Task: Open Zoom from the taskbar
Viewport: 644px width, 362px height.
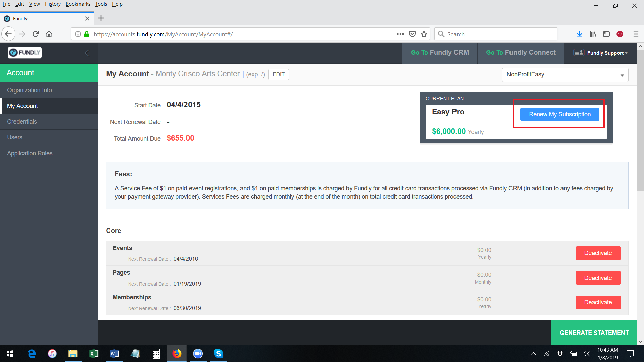Action: tap(198, 354)
